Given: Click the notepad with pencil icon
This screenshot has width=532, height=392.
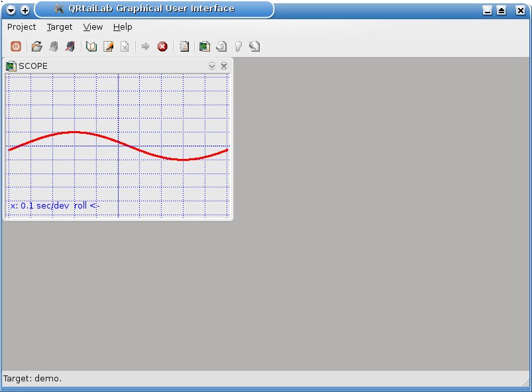Looking at the screenshot, I should point(108,46).
